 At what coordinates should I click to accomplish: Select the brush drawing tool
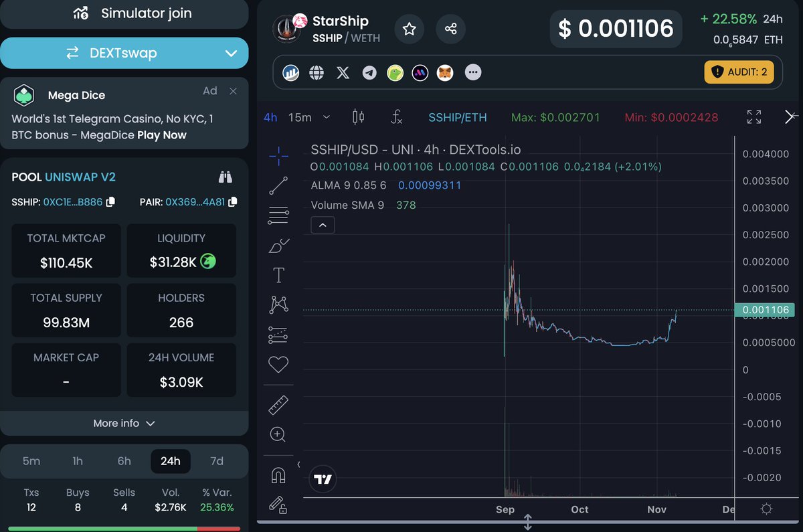[278, 246]
